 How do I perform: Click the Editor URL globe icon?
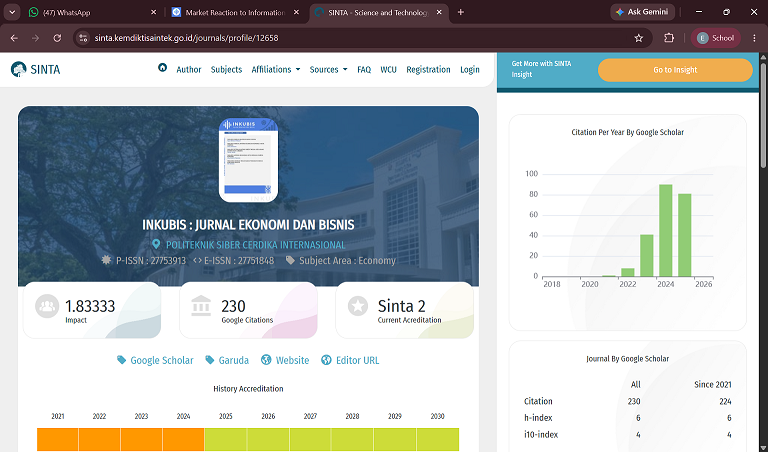pos(326,360)
